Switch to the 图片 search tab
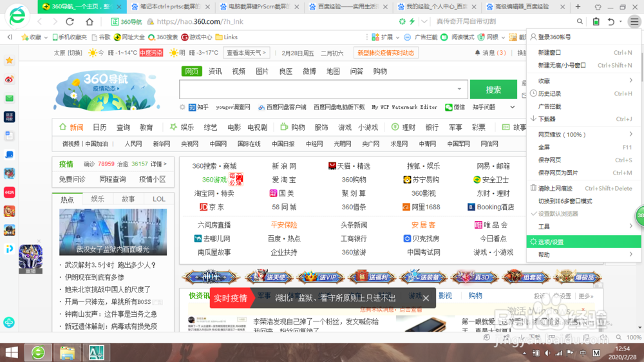The width and height of the screenshot is (644, 362). 262,71
